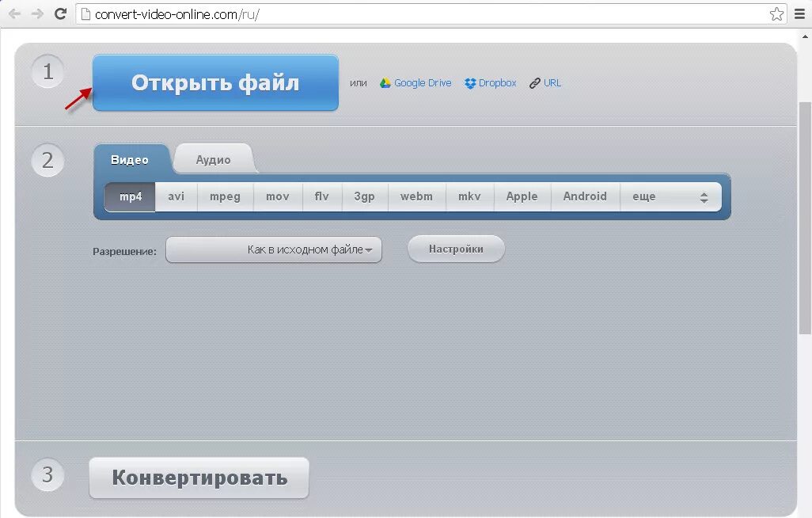Open the Настройки settings button
Screen dimensions: 812x518
tap(456, 249)
